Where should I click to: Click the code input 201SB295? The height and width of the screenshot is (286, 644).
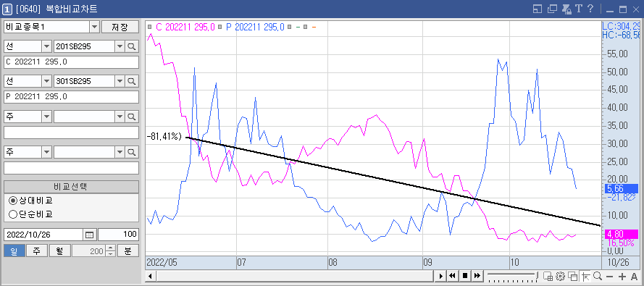point(84,47)
